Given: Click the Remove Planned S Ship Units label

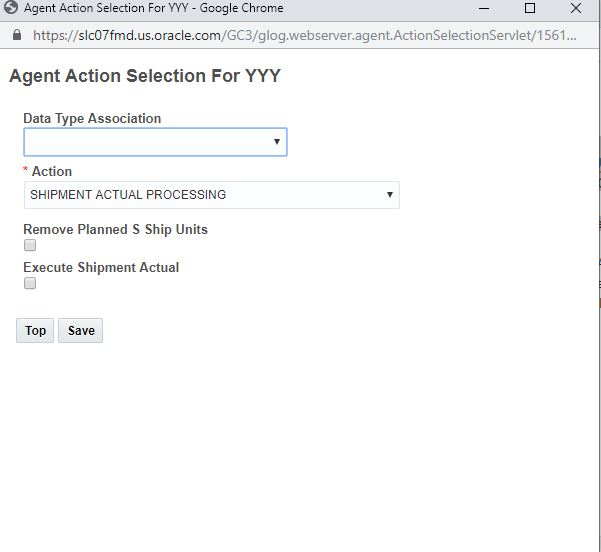Looking at the screenshot, I should point(115,229).
